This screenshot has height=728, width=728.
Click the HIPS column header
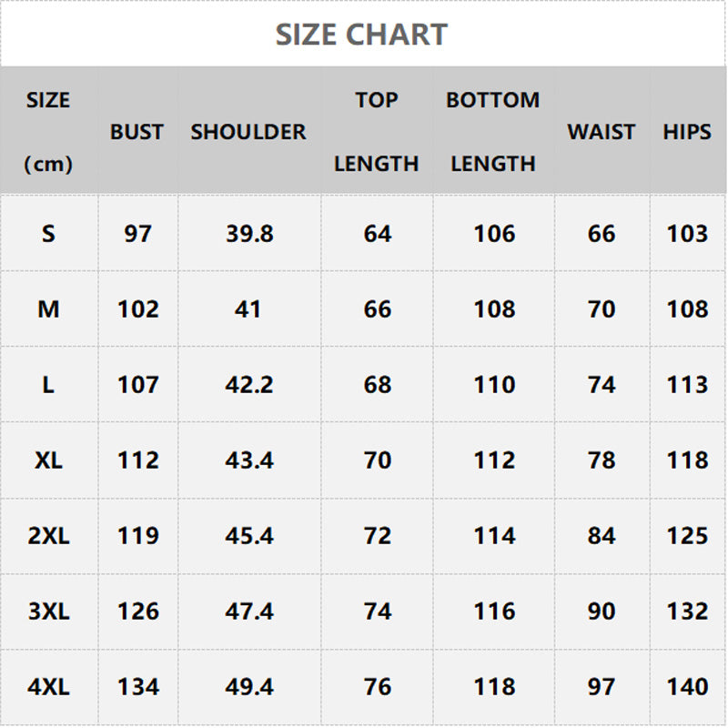click(687, 132)
